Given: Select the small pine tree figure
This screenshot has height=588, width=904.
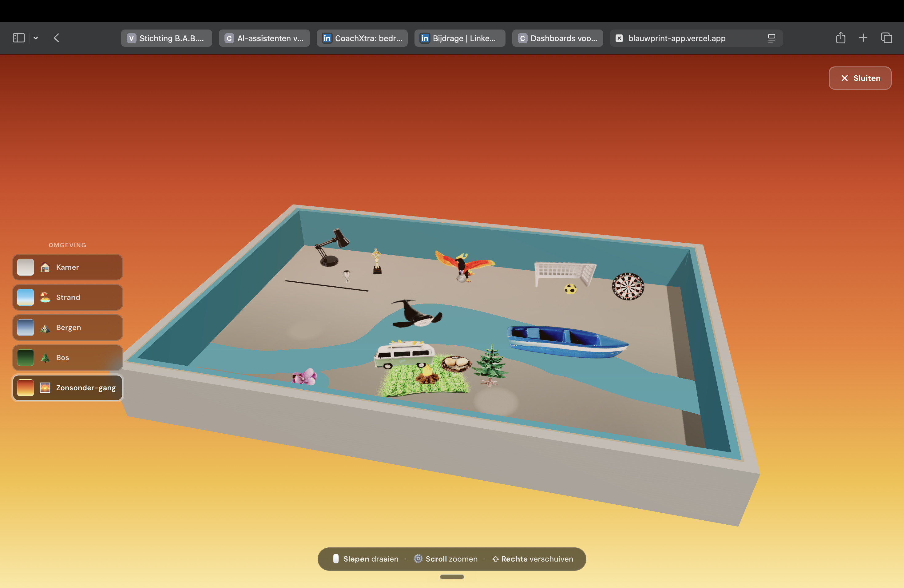Looking at the screenshot, I should (491, 365).
